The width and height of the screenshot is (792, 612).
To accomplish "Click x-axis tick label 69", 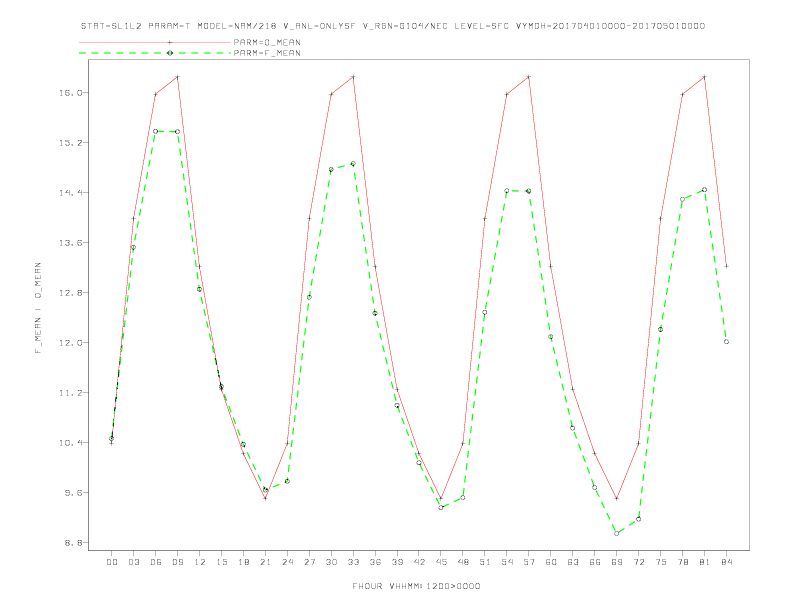I will click(x=617, y=562).
